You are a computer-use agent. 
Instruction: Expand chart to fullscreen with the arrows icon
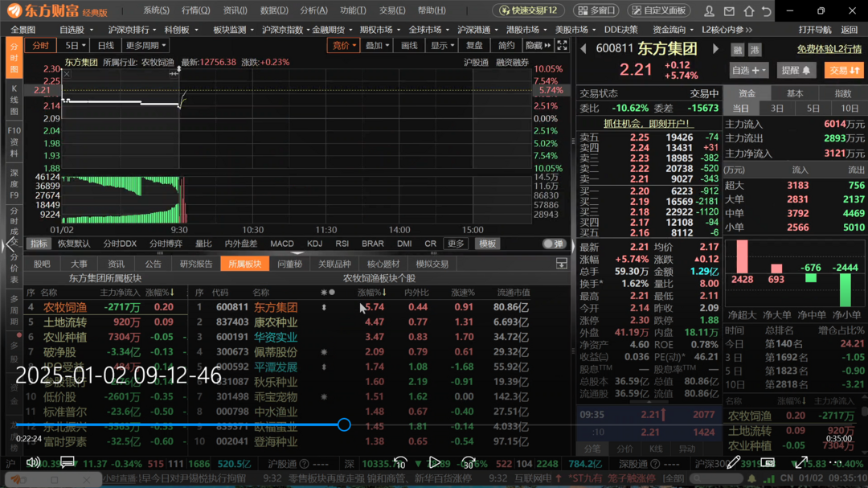562,45
